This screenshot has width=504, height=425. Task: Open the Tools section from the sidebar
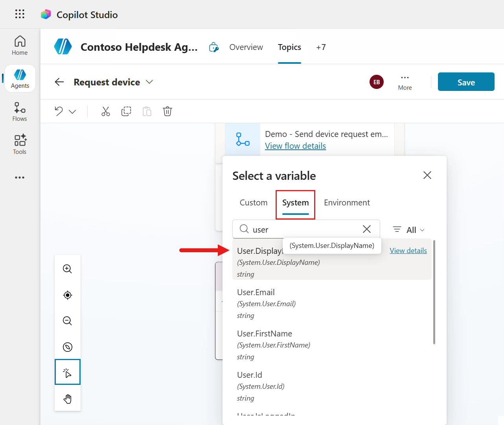(x=19, y=144)
